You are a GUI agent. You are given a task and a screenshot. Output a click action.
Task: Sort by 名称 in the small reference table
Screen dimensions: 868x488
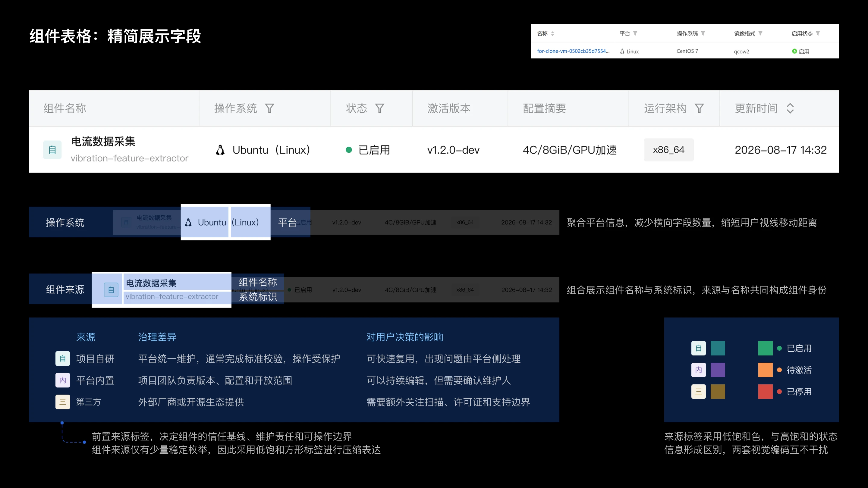[x=552, y=33]
